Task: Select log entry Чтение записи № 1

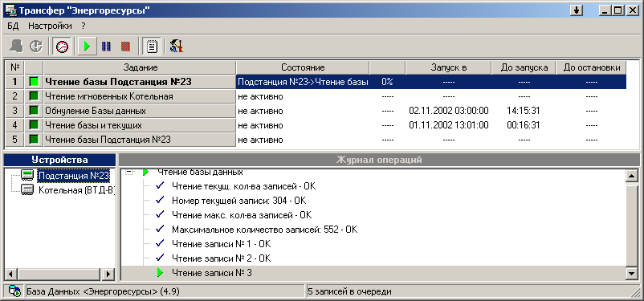Action: point(222,244)
